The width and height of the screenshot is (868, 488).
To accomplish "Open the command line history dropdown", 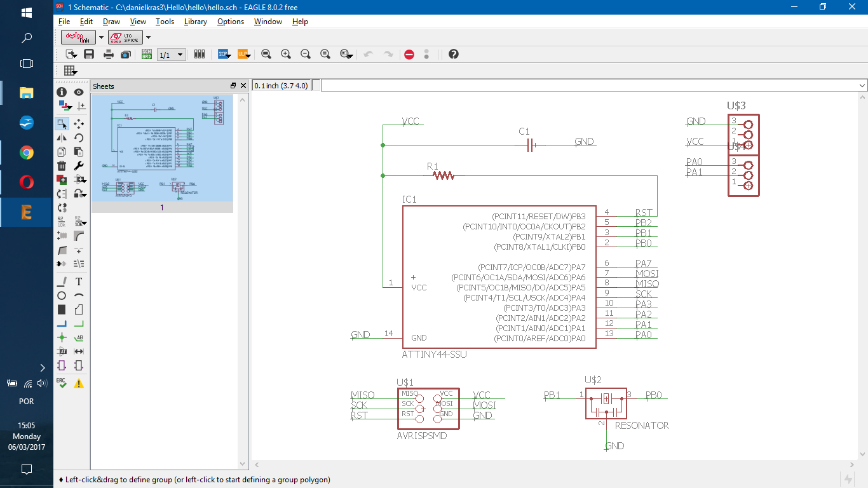I will tap(862, 86).
